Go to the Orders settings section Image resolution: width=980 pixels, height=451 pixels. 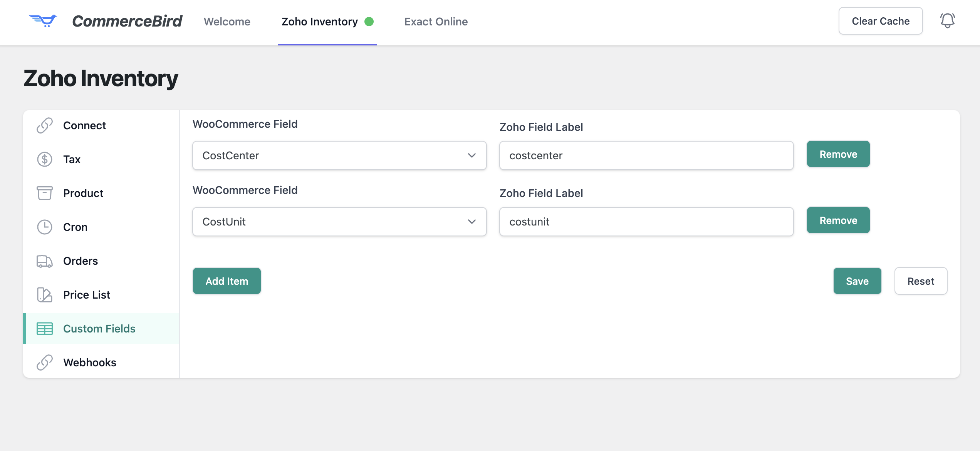[x=102, y=261]
